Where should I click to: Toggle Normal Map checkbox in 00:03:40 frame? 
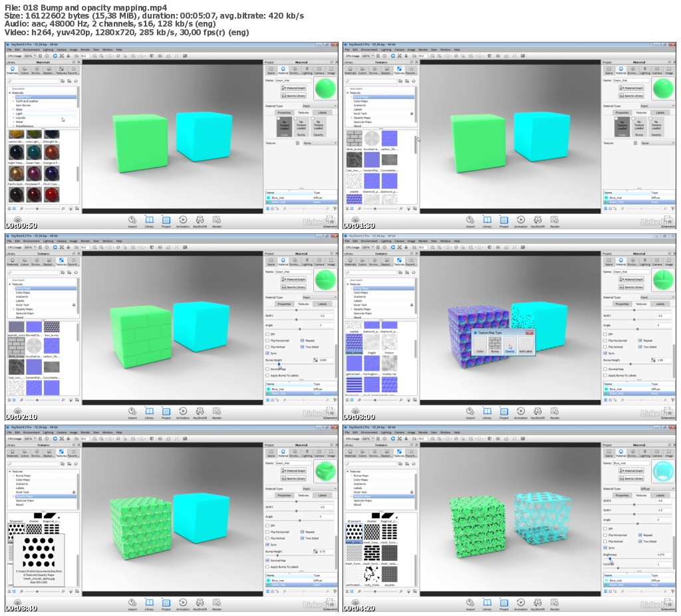pyautogui.click(x=267, y=560)
